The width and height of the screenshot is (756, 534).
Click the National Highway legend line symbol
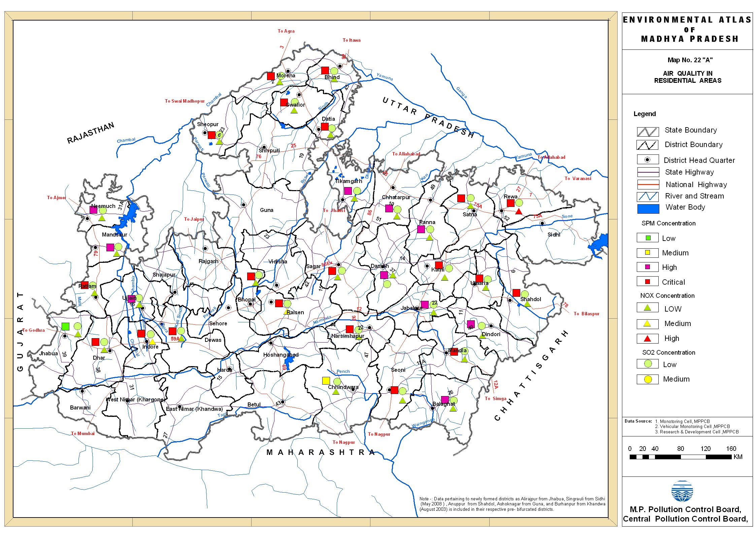coord(648,184)
